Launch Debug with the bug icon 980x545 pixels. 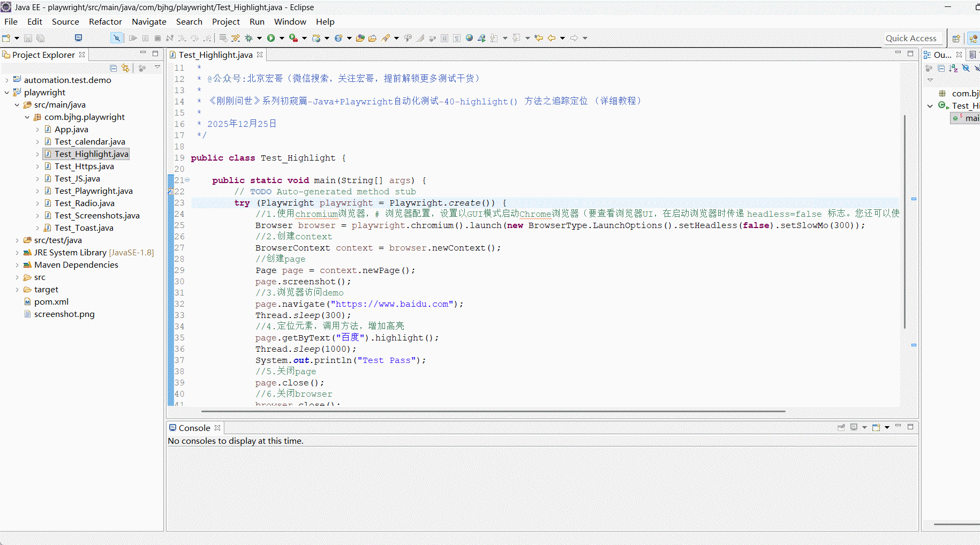click(249, 38)
